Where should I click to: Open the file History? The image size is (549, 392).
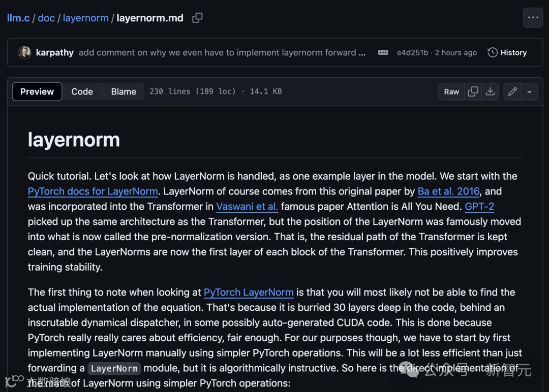tap(507, 52)
